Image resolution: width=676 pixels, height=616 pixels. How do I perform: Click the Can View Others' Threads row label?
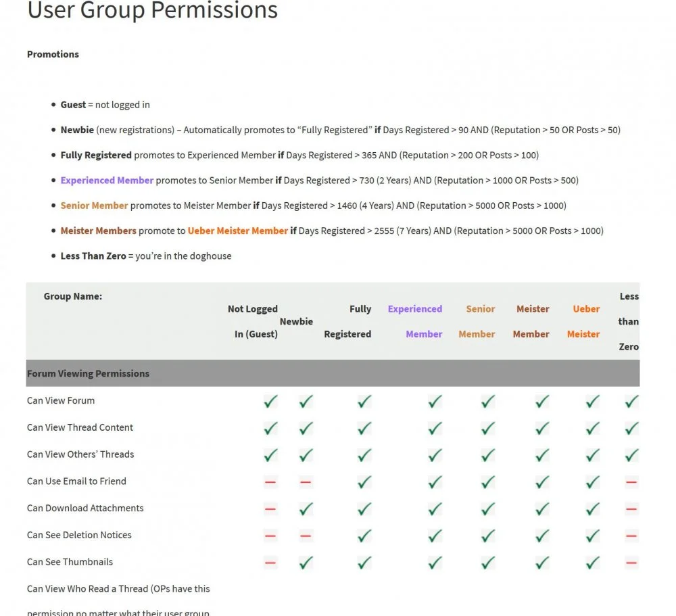click(80, 454)
